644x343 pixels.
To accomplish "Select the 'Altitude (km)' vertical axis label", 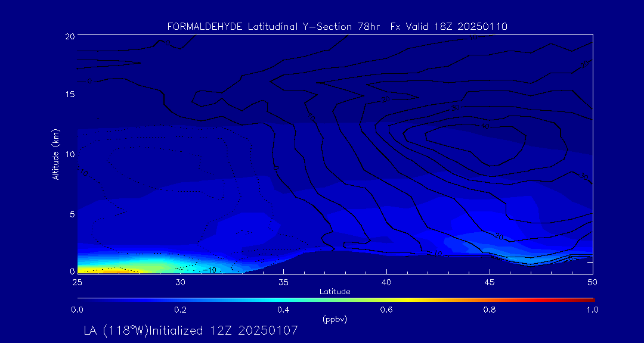I will pyautogui.click(x=55, y=153).
